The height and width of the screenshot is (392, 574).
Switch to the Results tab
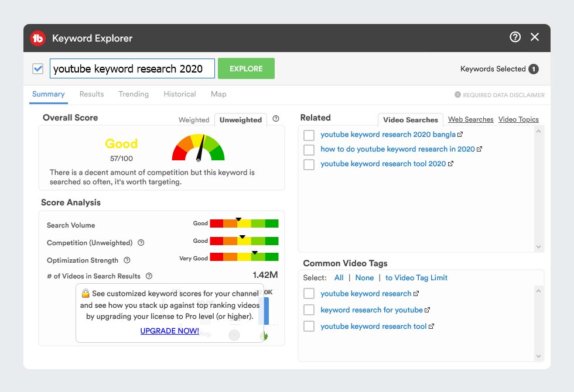coord(91,94)
